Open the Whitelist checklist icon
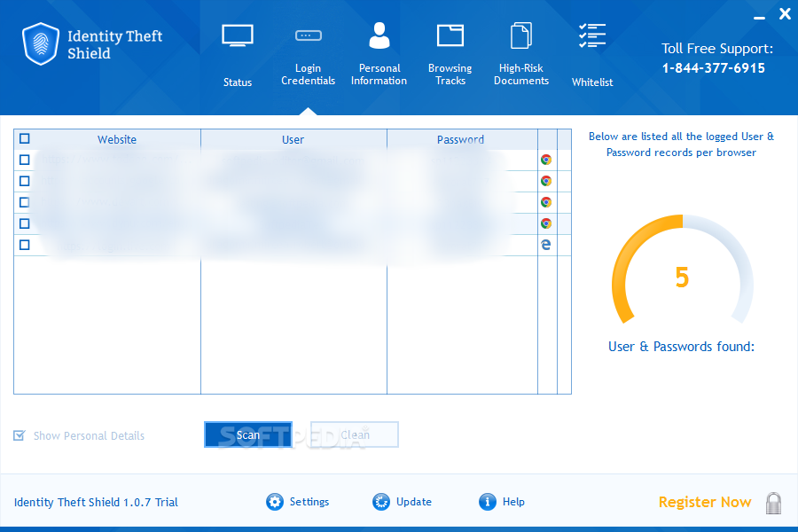The width and height of the screenshot is (798, 532). [x=592, y=35]
